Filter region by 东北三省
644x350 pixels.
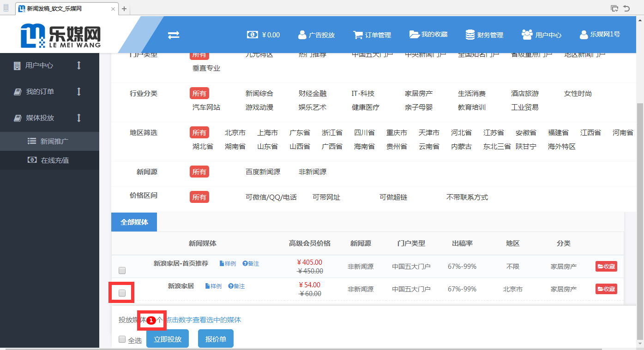[x=497, y=147]
